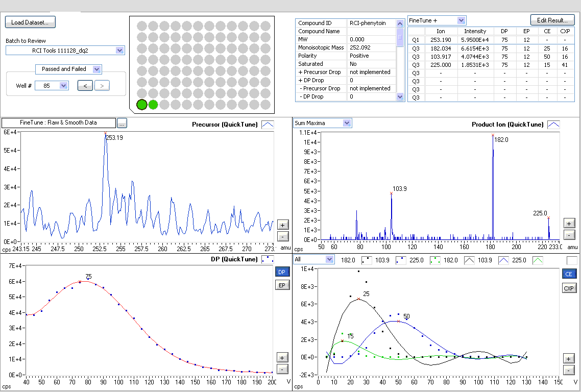581x392 pixels.
Task: Show the CXP curves with the CXP toggle button
Action: (x=569, y=288)
